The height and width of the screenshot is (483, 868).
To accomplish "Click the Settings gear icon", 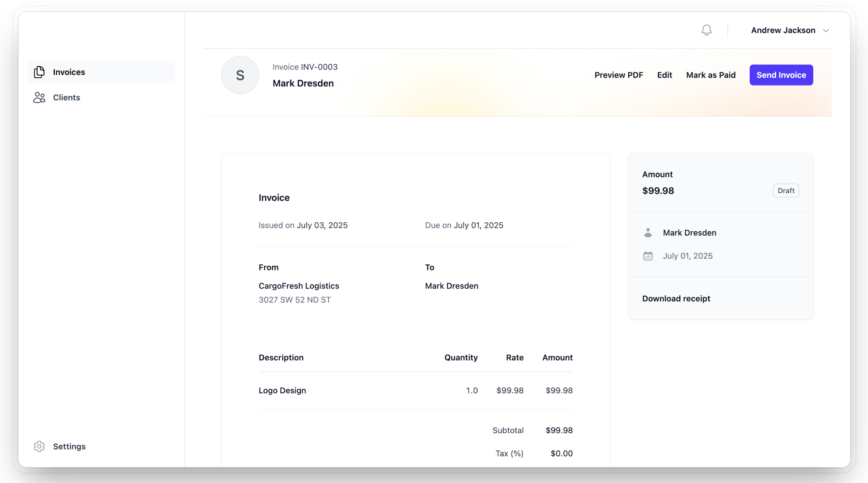I will 39,446.
